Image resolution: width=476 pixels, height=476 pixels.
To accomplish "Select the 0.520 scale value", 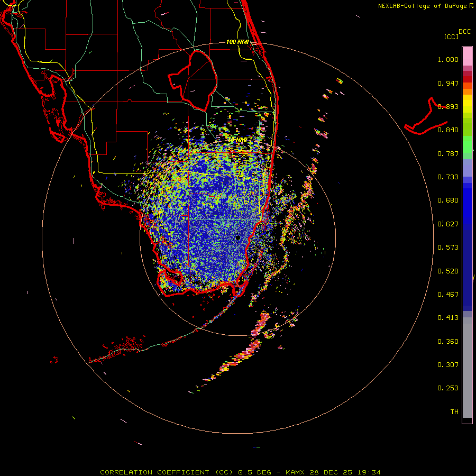I will [x=448, y=271].
